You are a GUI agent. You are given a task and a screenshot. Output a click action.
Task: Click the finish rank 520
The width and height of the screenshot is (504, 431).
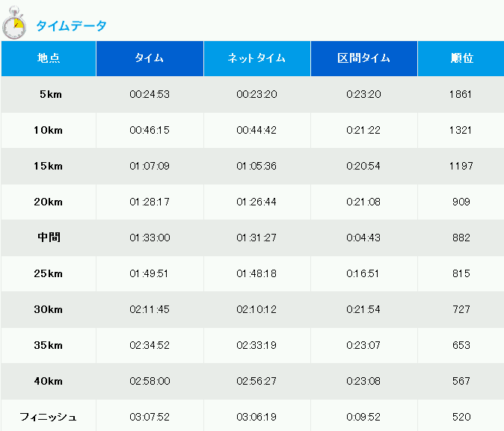click(x=461, y=418)
